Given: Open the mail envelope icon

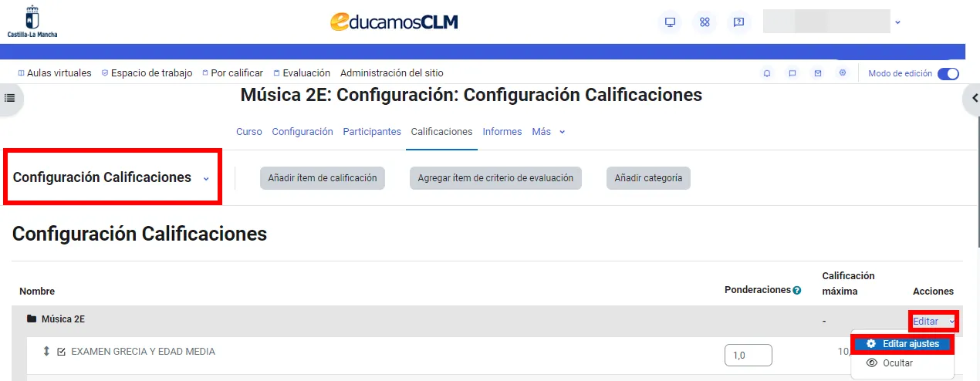Looking at the screenshot, I should 818,73.
